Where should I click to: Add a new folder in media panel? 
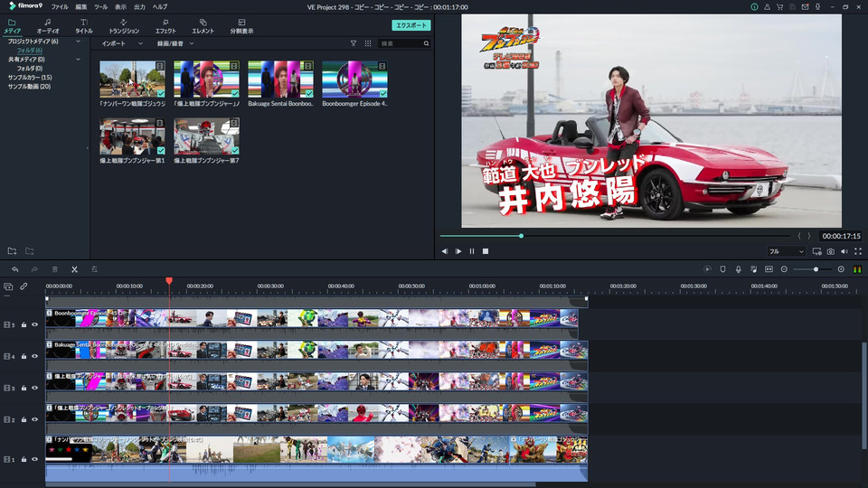12,251
